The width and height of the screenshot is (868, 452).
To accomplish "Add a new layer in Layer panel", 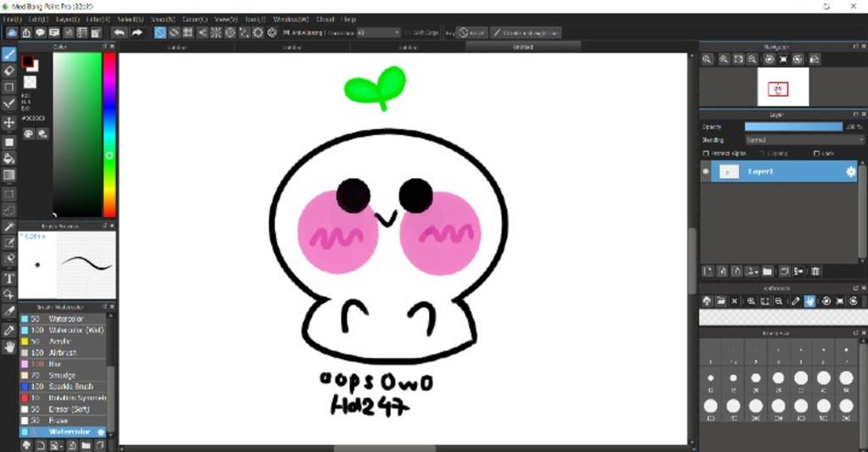I will (708, 271).
